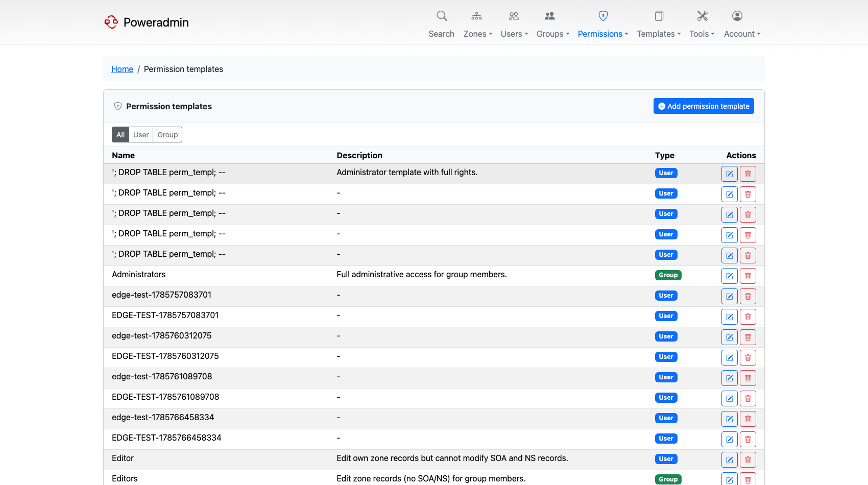The height and width of the screenshot is (485, 868).
Task: Edit uppercase EDGE-TEST-1785757083701 template
Action: tap(730, 317)
